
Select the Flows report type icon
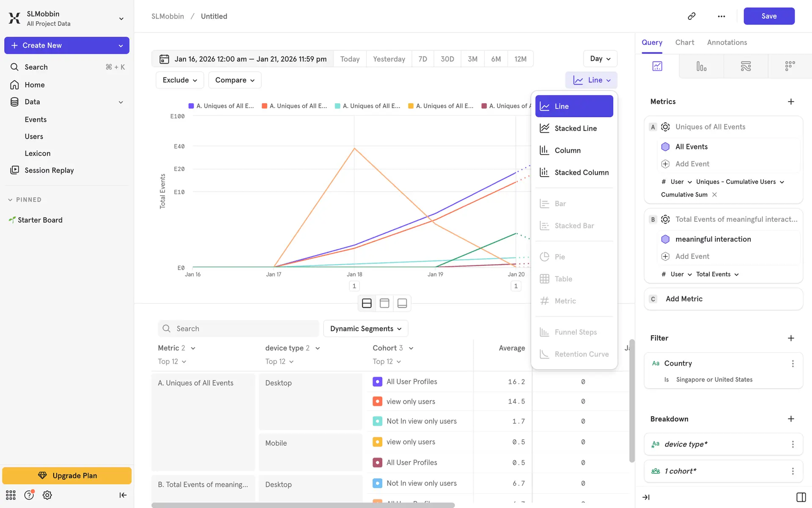tap(746, 66)
